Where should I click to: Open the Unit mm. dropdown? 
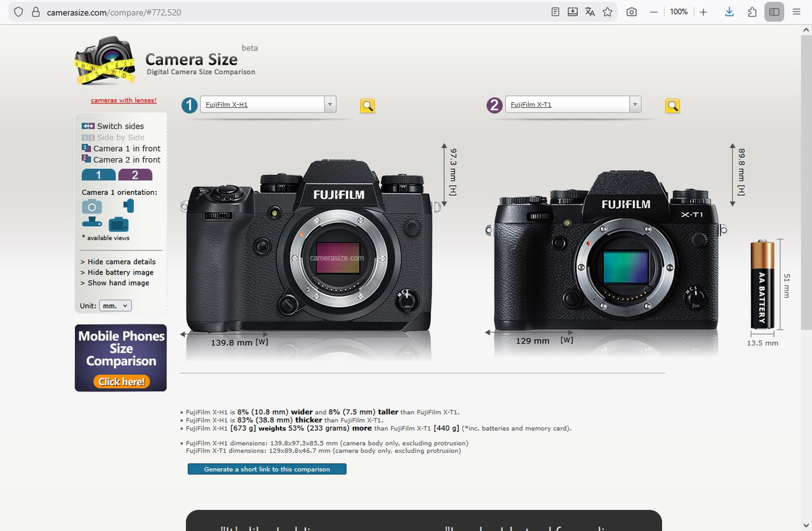pos(116,306)
